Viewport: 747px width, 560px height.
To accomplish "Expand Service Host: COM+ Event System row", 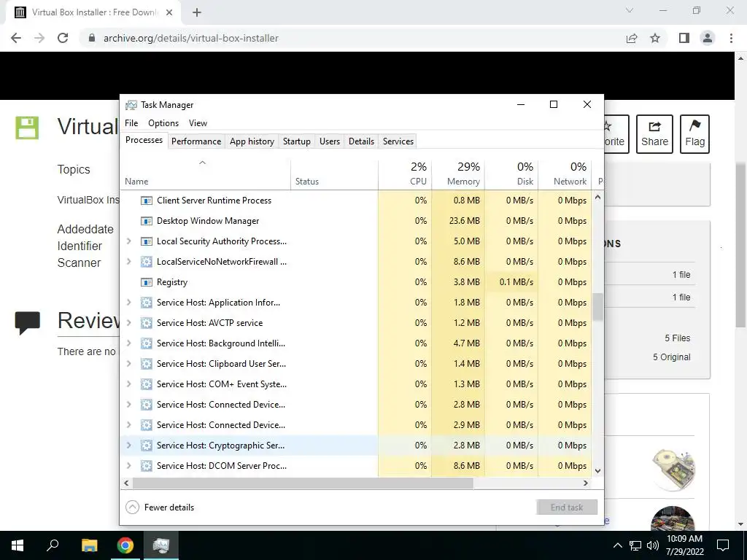I will click(128, 384).
